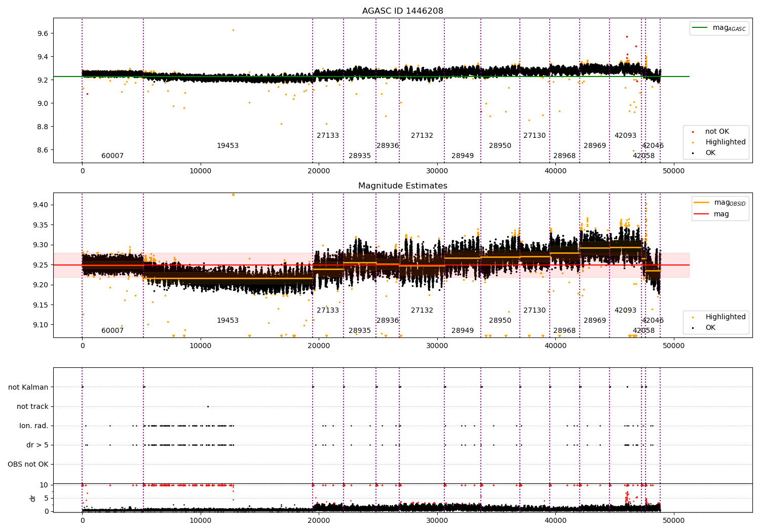This screenshot has height=532, width=760.
Task: Click the rotated 'dr' axis label
Action: (33, 498)
